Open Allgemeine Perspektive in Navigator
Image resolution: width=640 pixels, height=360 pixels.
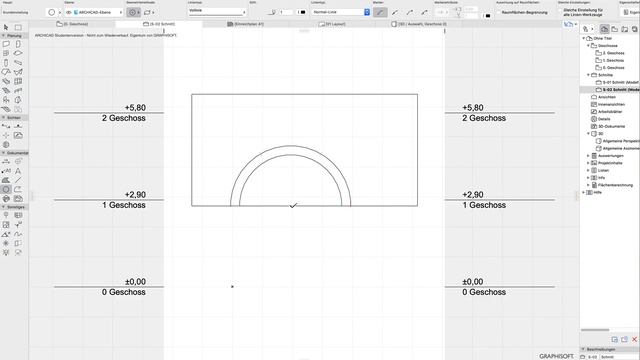click(x=618, y=141)
